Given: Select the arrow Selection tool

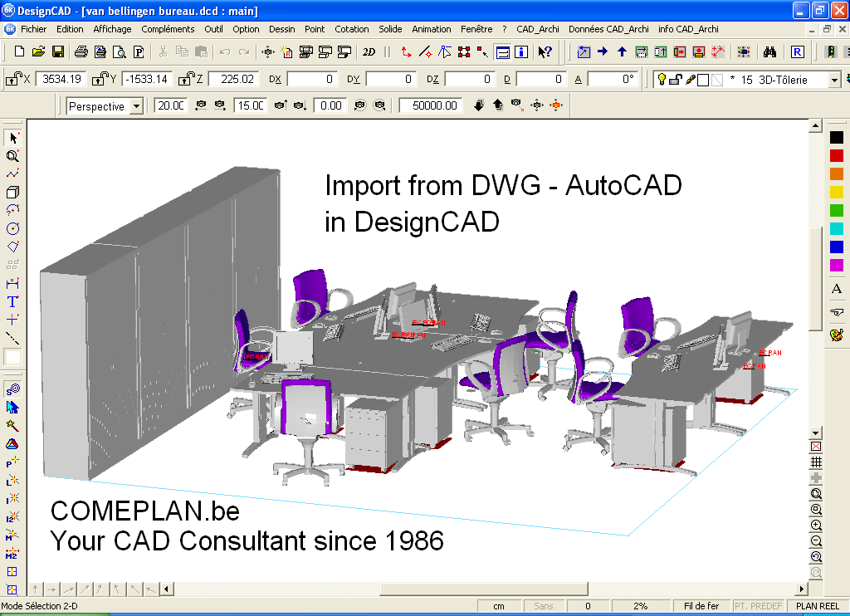Looking at the screenshot, I should click(x=12, y=138).
